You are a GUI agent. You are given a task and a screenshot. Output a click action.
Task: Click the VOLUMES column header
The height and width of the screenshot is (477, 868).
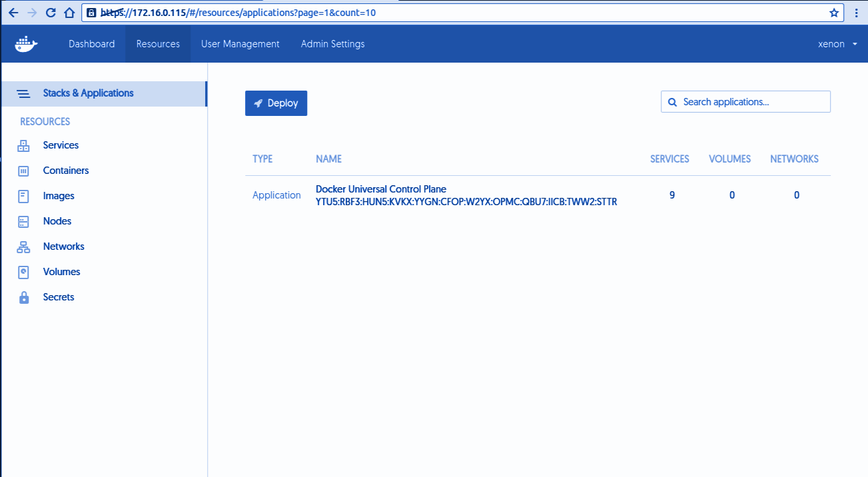click(x=729, y=159)
